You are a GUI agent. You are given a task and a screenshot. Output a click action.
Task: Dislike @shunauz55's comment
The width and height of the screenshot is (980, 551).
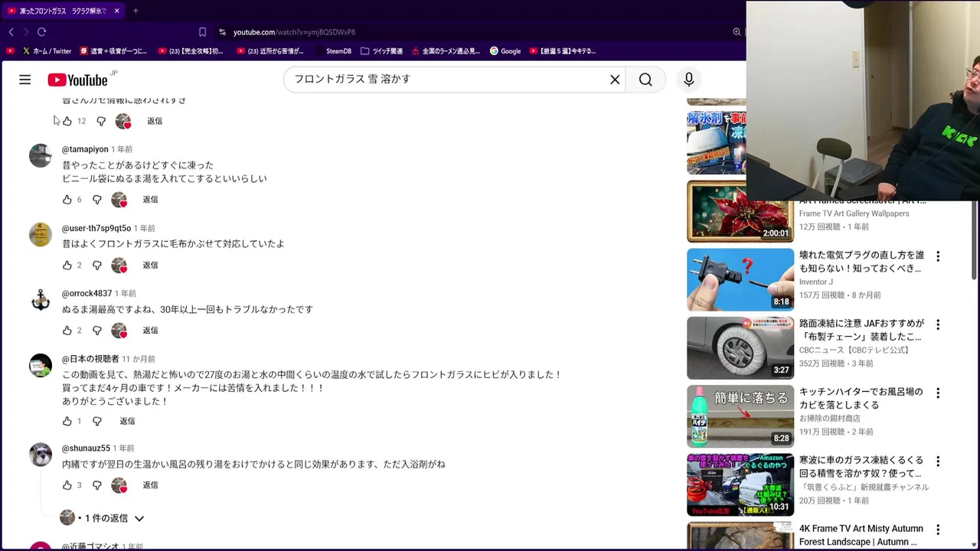coord(96,485)
